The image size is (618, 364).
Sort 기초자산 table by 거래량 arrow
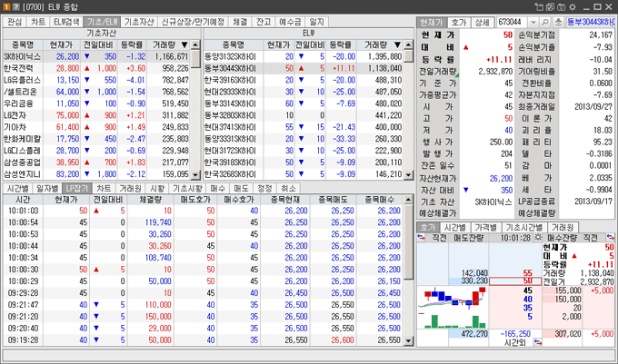[184, 44]
